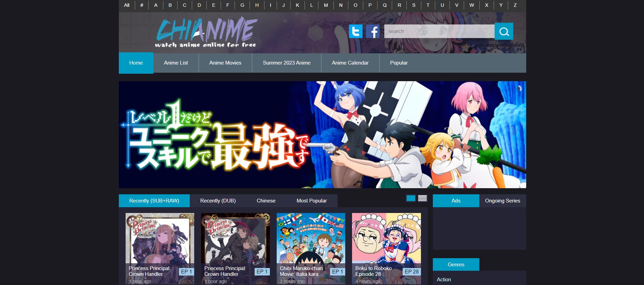
Task: Filter anime list by letter H
Action: [x=257, y=5]
